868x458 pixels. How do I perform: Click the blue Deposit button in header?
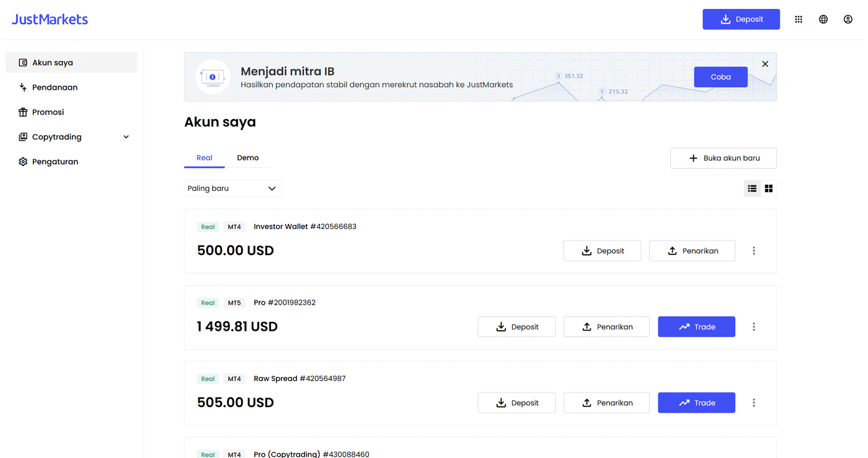[x=741, y=19]
